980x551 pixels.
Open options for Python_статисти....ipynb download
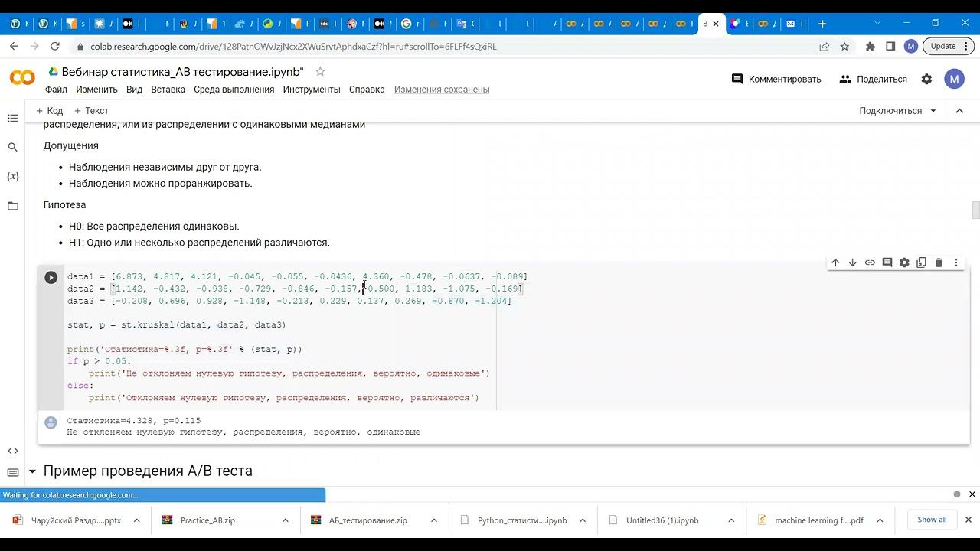tap(582, 520)
